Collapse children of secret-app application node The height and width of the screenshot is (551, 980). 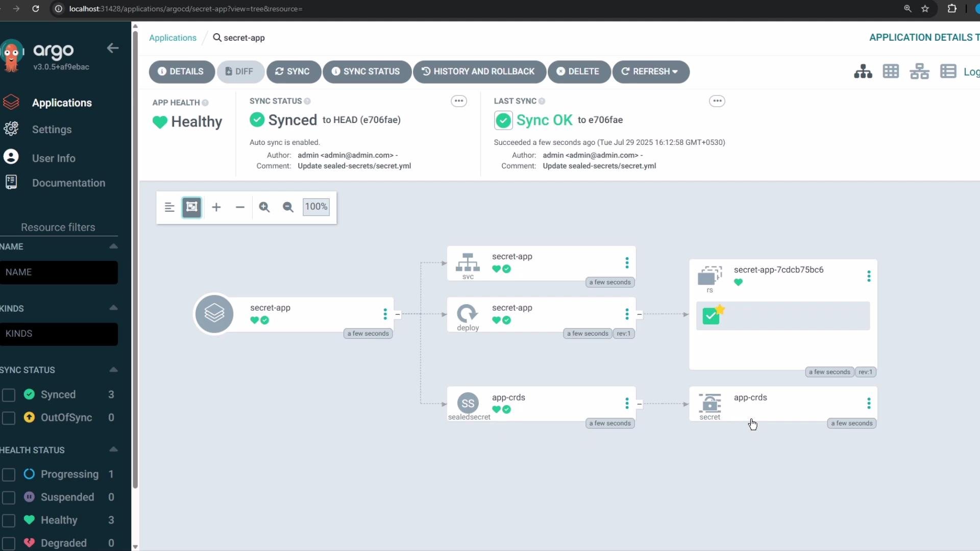[x=398, y=314]
